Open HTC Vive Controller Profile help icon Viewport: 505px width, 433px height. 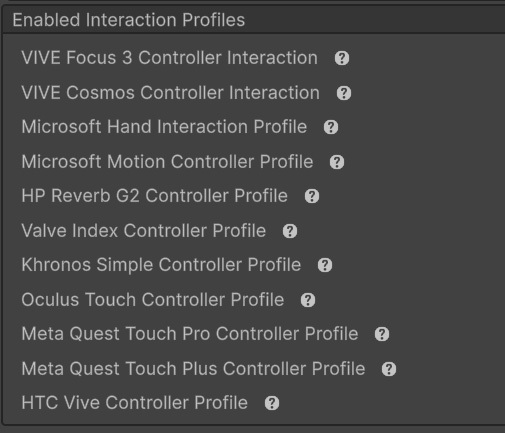(x=272, y=403)
